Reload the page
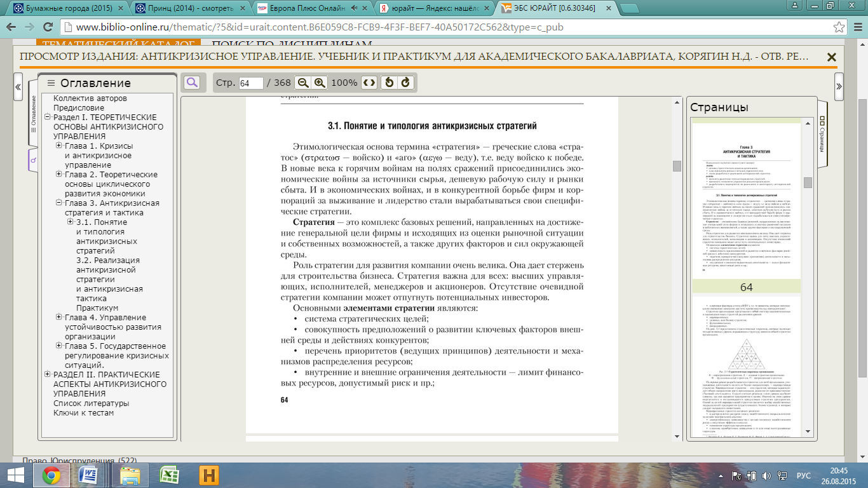This screenshot has height=488, width=868. click(48, 28)
